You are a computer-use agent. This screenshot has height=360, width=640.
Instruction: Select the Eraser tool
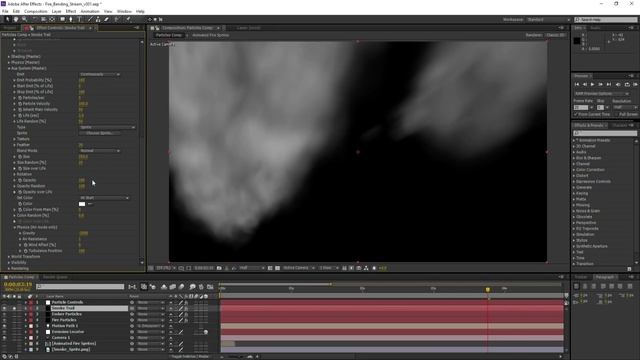tap(107, 19)
